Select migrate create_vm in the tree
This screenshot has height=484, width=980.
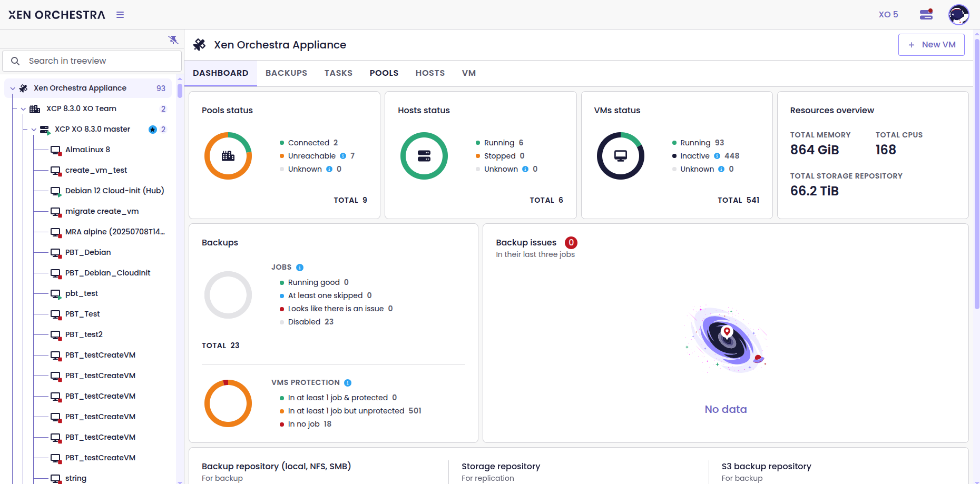102,211
